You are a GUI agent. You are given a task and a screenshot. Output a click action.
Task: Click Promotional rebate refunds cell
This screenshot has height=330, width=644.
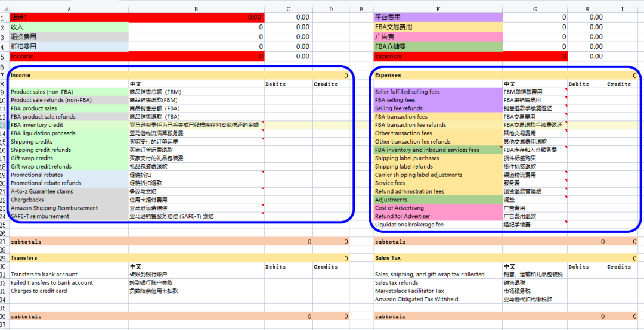(x=69, y=183)
